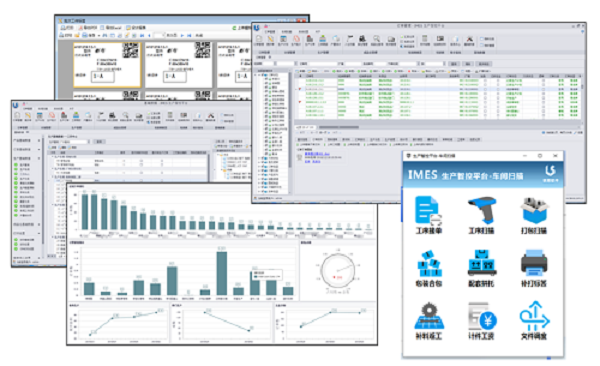
Task: Select the blue arrows file dispatch icon
Action: [534, 316]
